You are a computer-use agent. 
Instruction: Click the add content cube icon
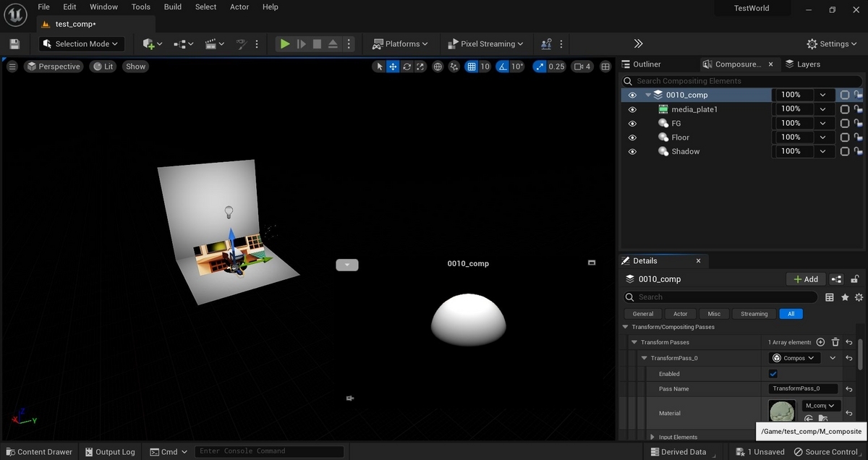(x=149, y=44)
